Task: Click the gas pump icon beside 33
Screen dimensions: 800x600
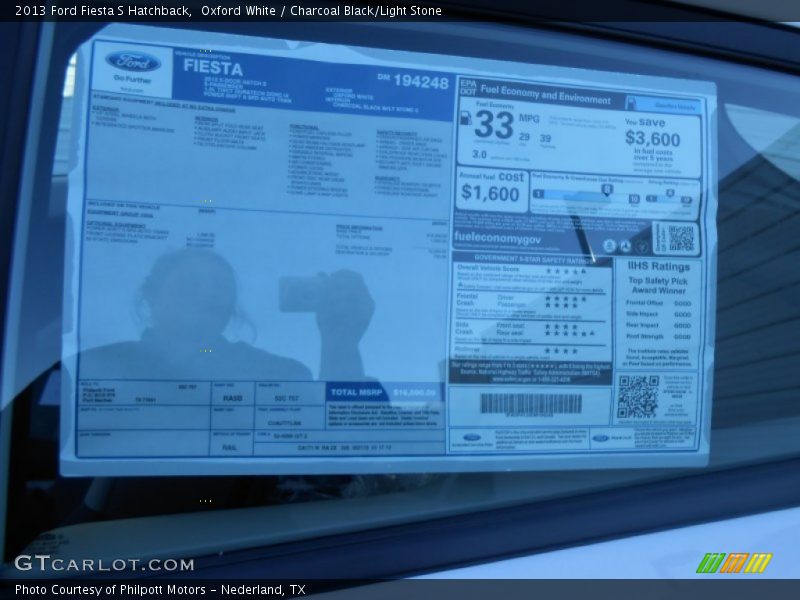Action: [x=466, y=118]
